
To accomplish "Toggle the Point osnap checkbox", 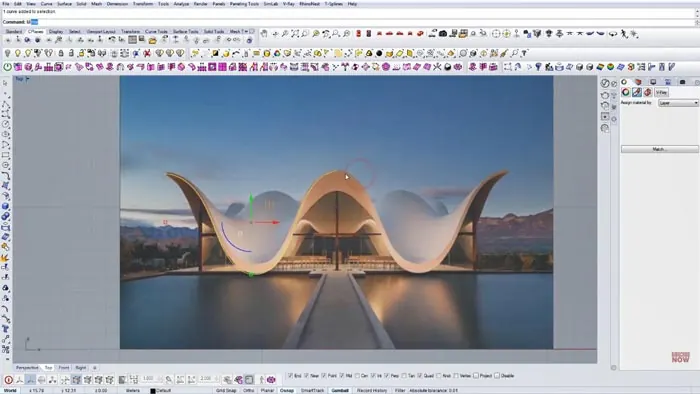I will point(324,376).
